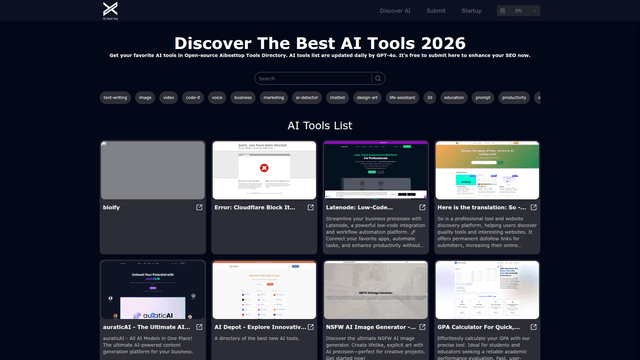
Task: Select the prompt category tag
Action: click(483, 98)
